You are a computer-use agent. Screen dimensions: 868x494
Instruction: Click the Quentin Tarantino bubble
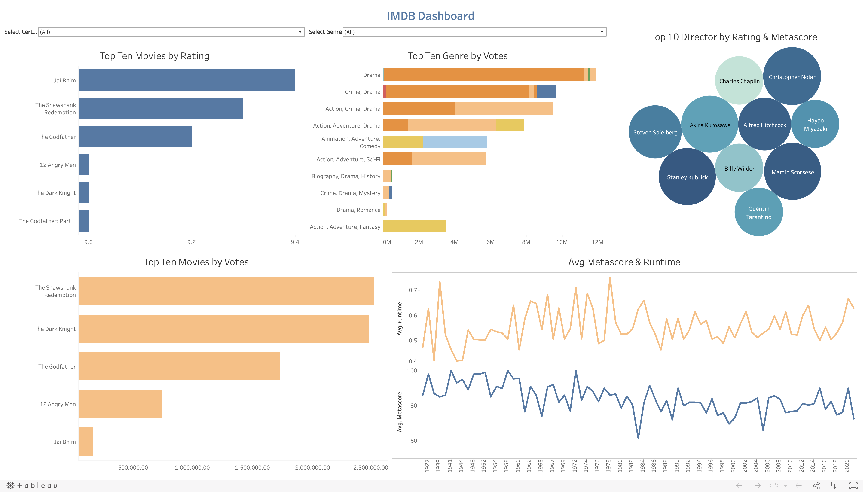click(758, 212)
